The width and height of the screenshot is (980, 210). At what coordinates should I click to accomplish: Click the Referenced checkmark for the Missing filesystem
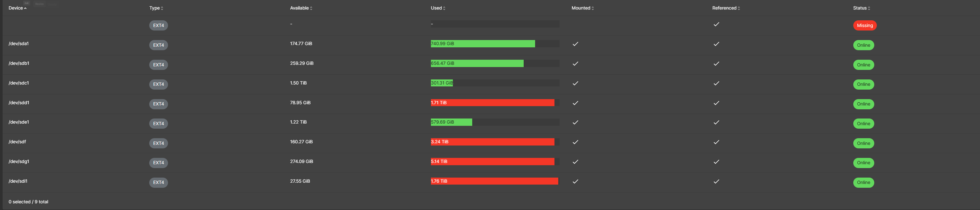(716, 24)
